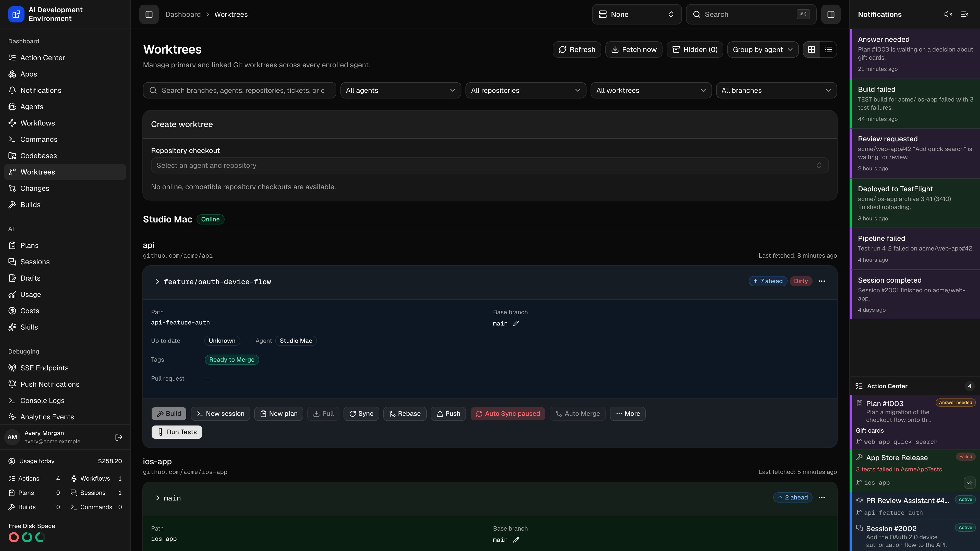Open the All worktrees filter
This screenshot has height=551, width=980.
pos(651,91)
